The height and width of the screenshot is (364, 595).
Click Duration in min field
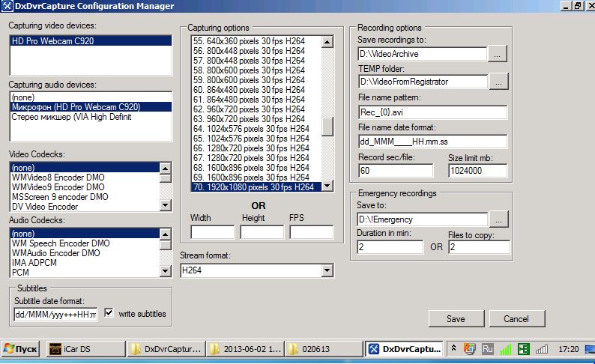[390, 247]
